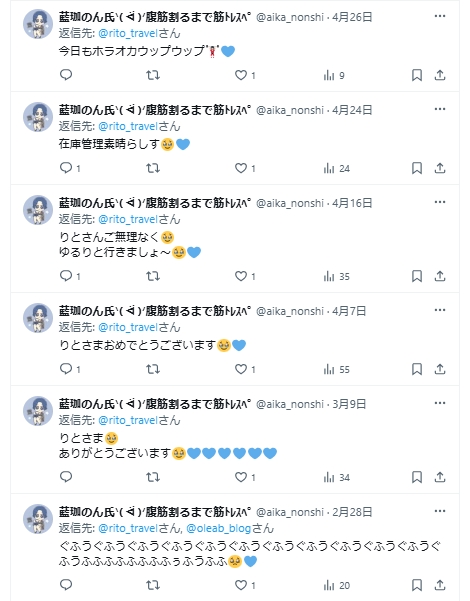Share the April 24 tweet
Image resolution: width=470 pixels, height=601 pixels.
click(440, 168)
